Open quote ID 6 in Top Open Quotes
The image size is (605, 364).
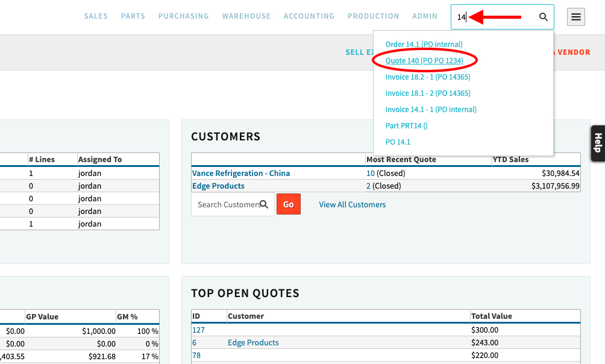point(195,343)
